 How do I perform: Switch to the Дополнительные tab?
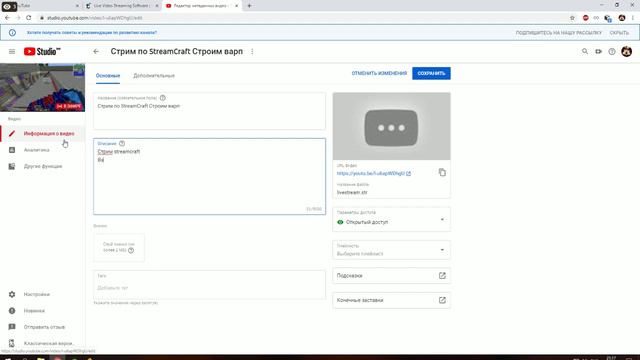(154, 76)
